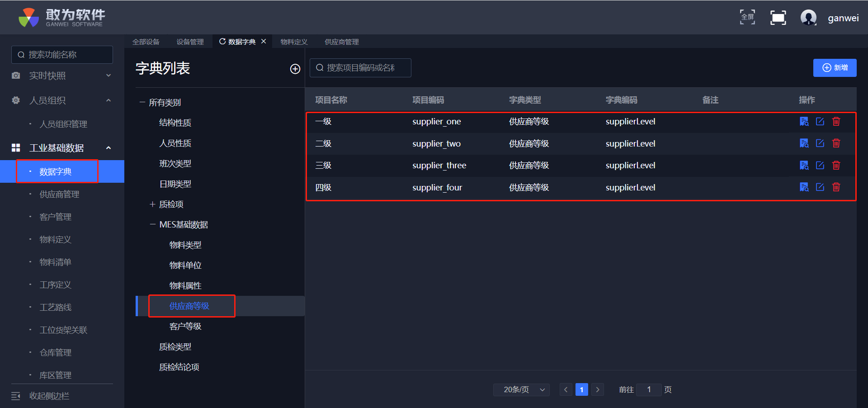This screenshot has width=868, height=408.
Task: Select 客户等级 in the dictionary tree
Action: point(185,327)
